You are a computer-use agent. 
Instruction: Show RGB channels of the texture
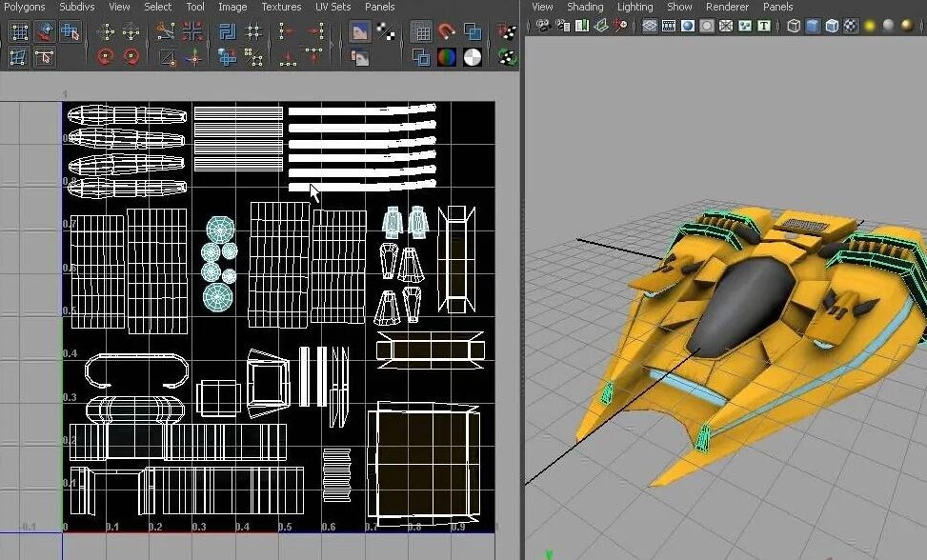point(447,57)
